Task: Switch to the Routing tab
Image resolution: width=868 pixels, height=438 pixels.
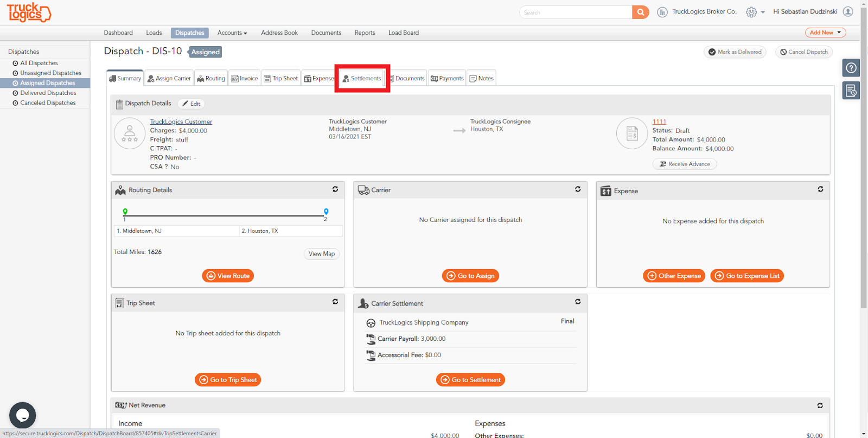Action: click(211, 78)
